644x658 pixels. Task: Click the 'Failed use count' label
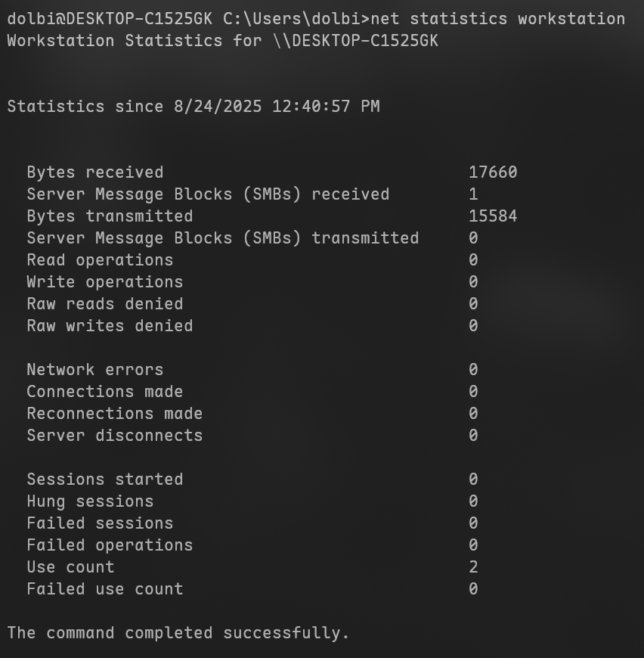(x=105, y=589)
